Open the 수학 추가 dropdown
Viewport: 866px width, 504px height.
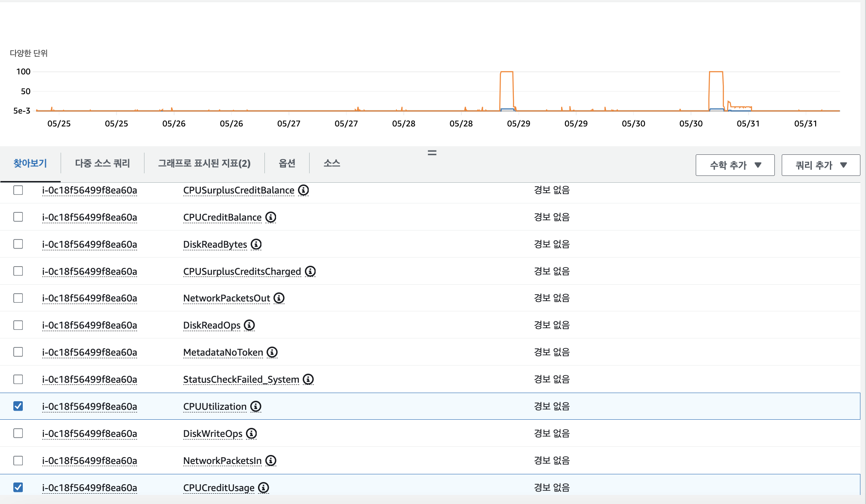[735, 165]
